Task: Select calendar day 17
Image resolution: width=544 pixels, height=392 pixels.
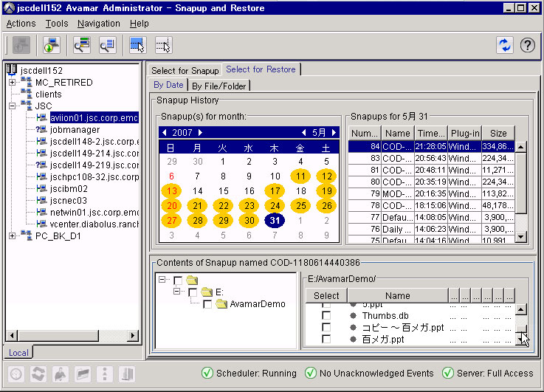Action: click(275, 190)
